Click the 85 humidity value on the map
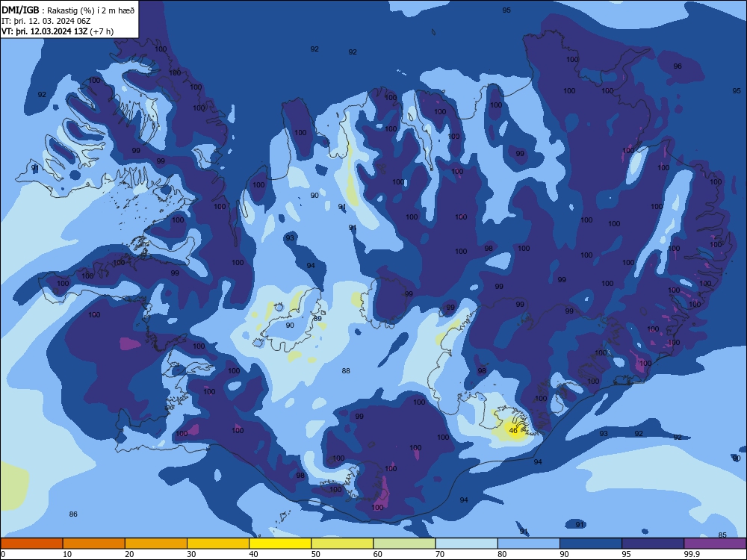The height and width of the screenshot is (560, 747). tap(722, 535)
